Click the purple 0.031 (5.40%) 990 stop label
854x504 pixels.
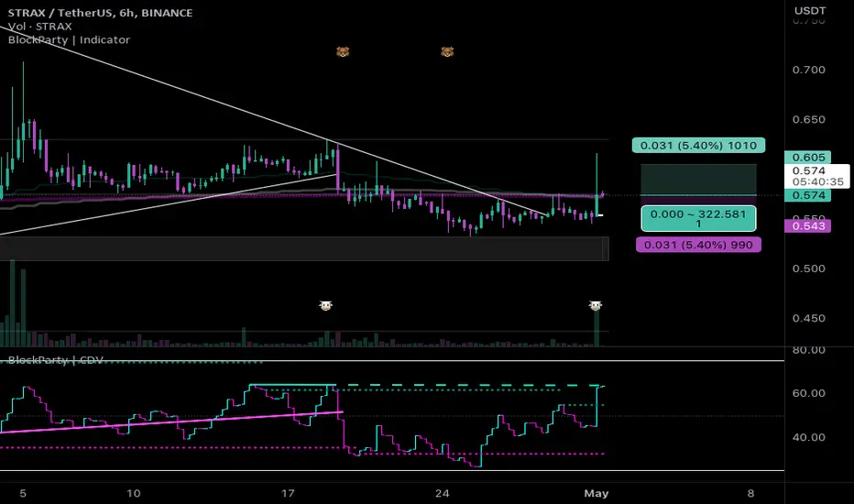pos(698,245)
